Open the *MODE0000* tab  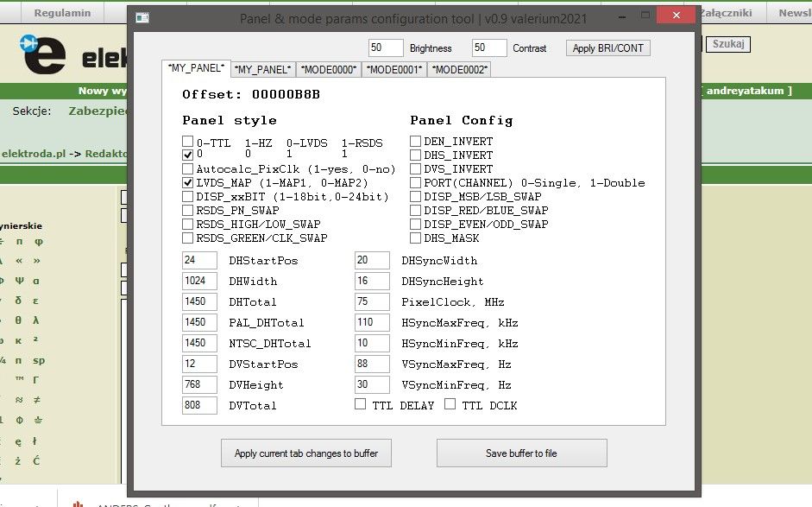click(x=329, y=70)
